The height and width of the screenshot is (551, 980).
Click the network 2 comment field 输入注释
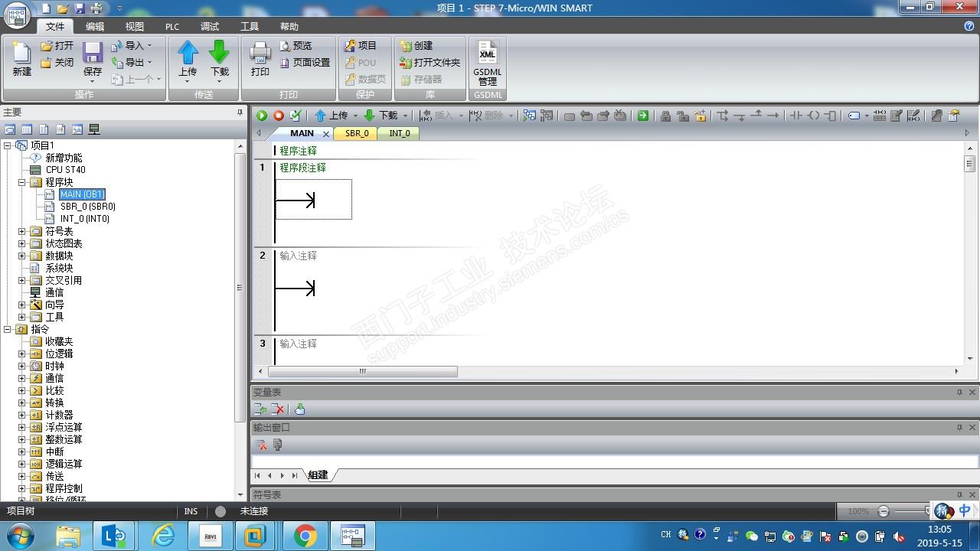tap(298, 256)
